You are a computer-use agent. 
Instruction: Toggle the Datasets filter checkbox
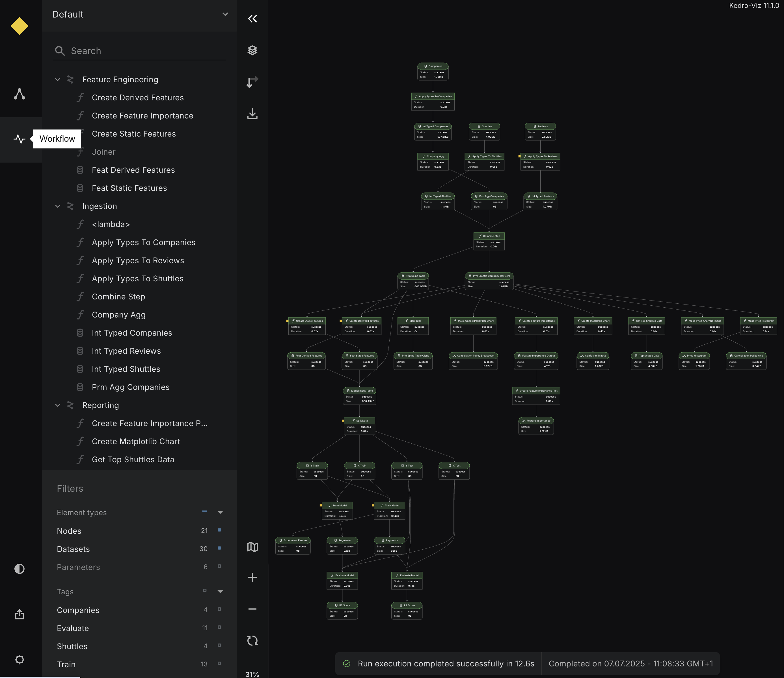(219, 548)
